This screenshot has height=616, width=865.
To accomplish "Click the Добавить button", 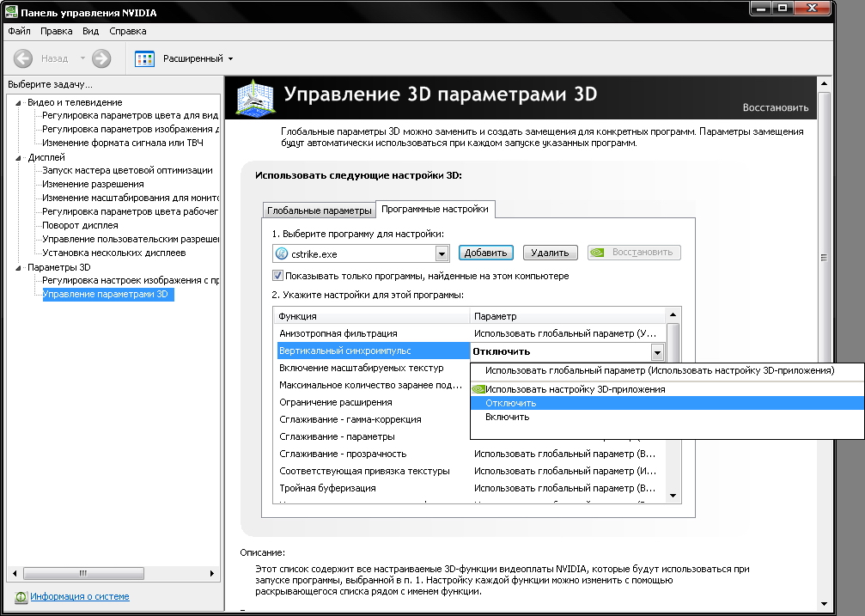I will pos(485,253).
